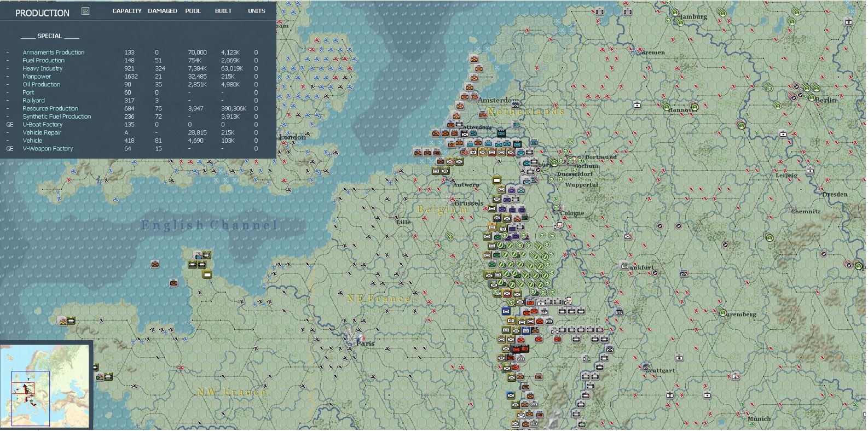This screenshot has width=868, height=431.
Task: Click the English Channel sea label
Action: coord(209,225)
